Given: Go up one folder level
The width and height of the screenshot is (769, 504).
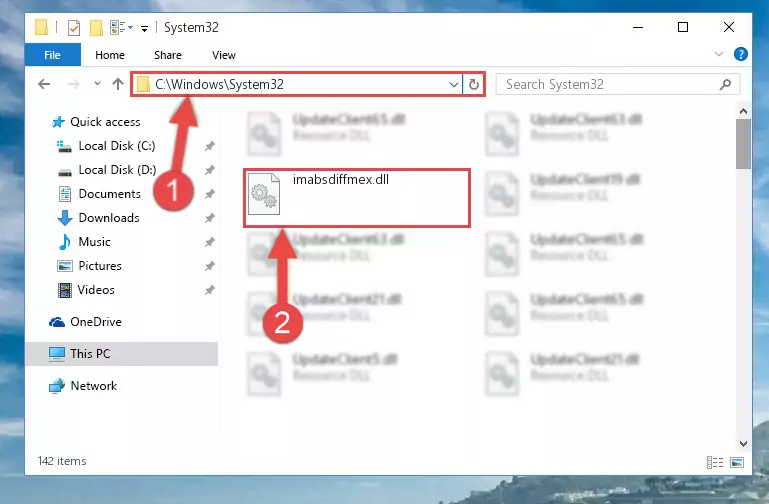Looking at the screenshot, I should (x=118, y=84).
